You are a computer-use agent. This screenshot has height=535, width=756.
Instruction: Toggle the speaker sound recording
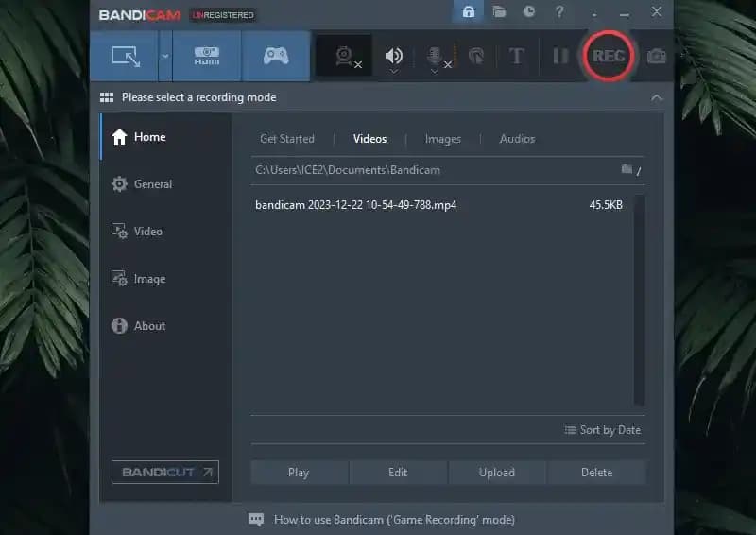click(394, 57)
